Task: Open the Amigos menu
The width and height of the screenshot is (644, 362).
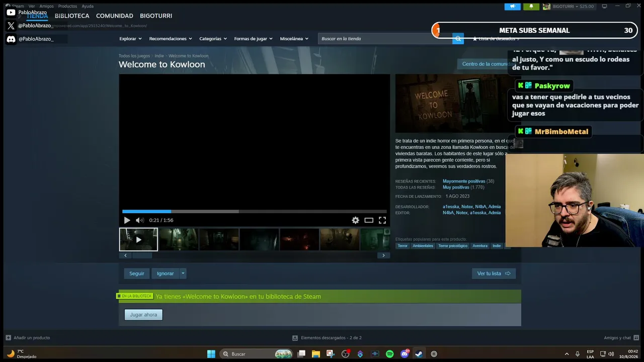Action: coord(46,6)
